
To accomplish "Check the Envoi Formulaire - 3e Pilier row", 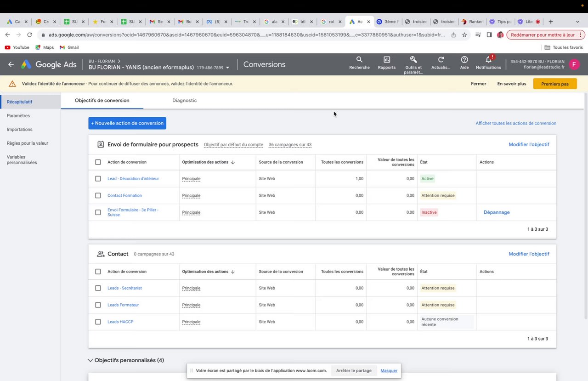I will 98,212.
